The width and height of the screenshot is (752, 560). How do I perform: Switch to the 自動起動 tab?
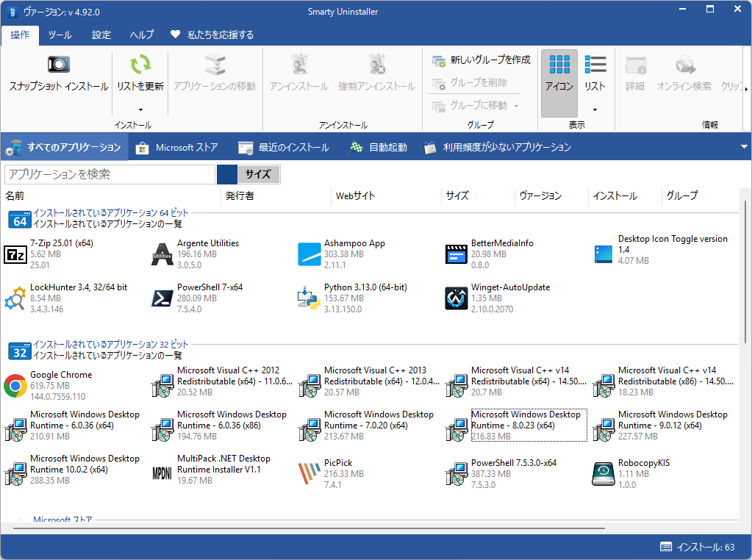[378, 147]
